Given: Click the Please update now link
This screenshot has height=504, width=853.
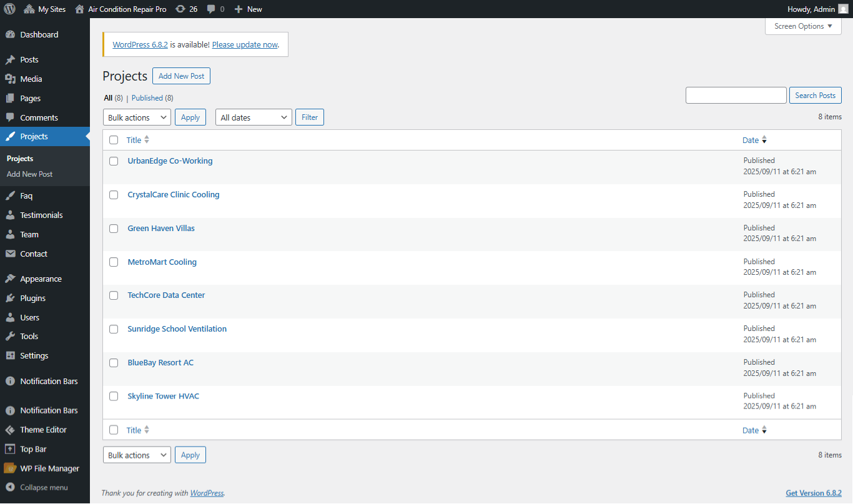Looking at the screenshot, I should tap(245, 44).
